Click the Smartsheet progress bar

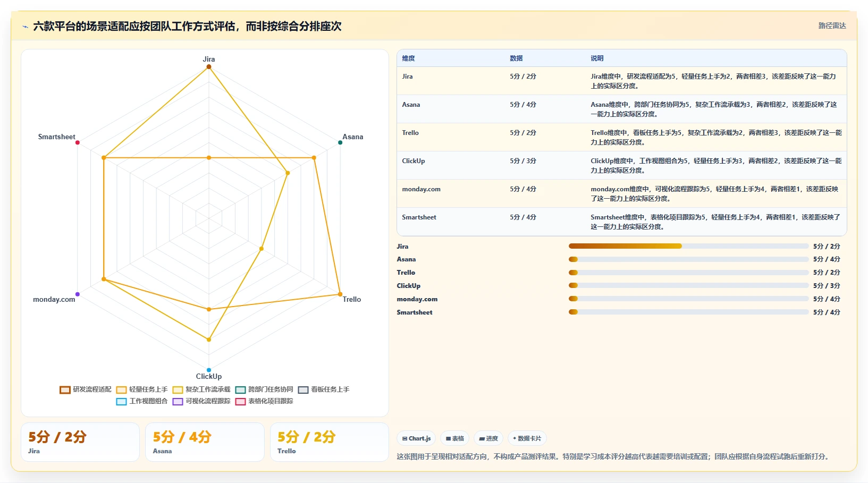688,312
